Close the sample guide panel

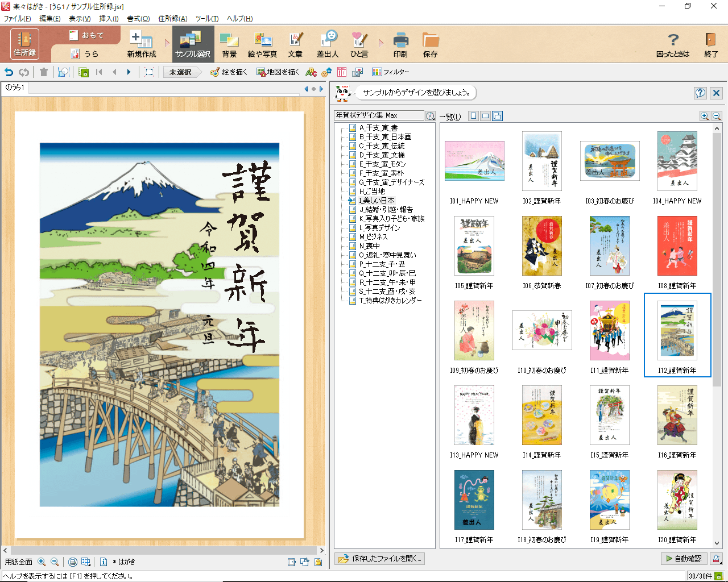tap(716, 93)
